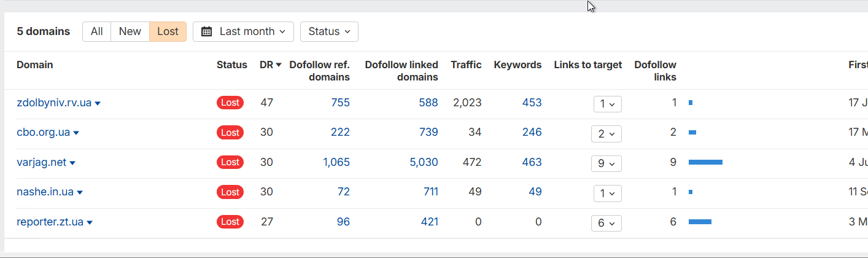
Task: Expand the Status filter dropdown
Action: (x=329, y=31)
